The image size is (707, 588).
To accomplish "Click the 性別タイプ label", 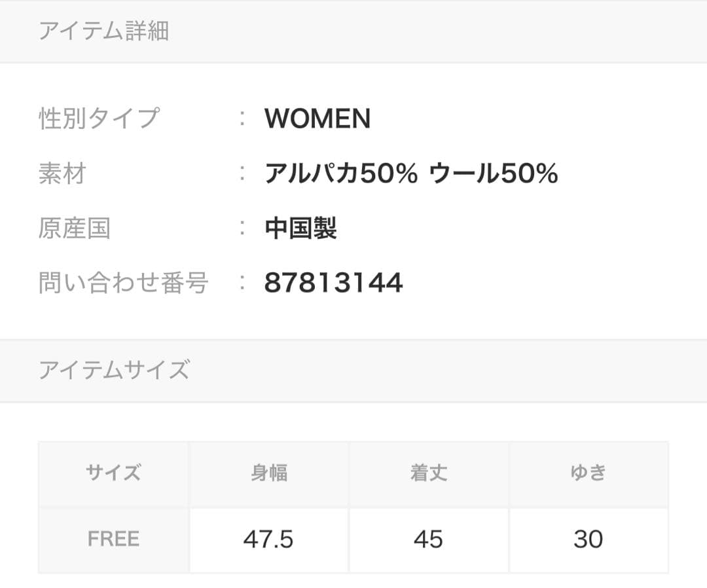I will [99, 119].
